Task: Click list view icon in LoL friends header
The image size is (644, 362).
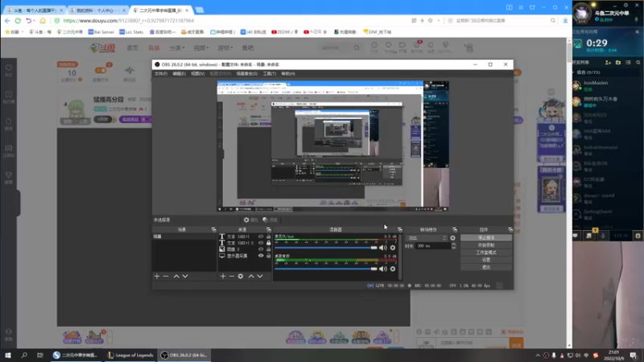Action: [628, 63]
